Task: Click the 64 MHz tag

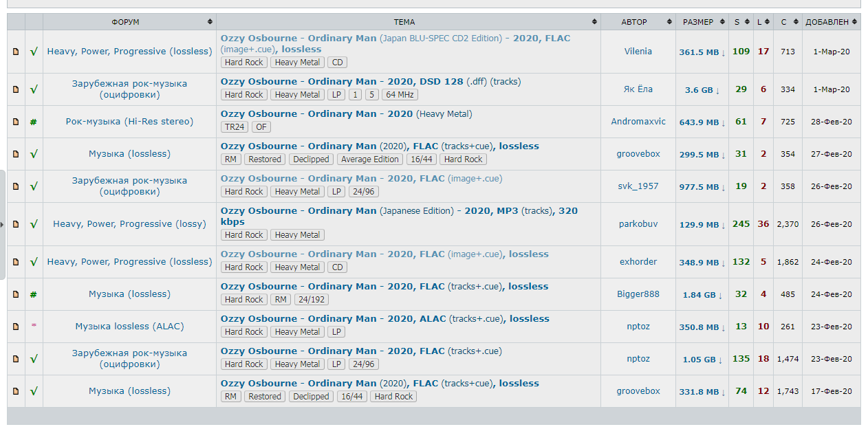Action: click(x=400, y=95)
